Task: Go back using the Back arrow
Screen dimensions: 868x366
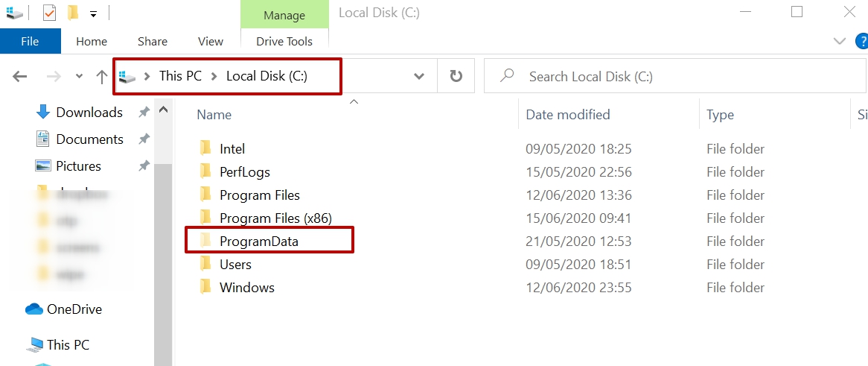Action: pyautogui.click(x=20, y=76)
